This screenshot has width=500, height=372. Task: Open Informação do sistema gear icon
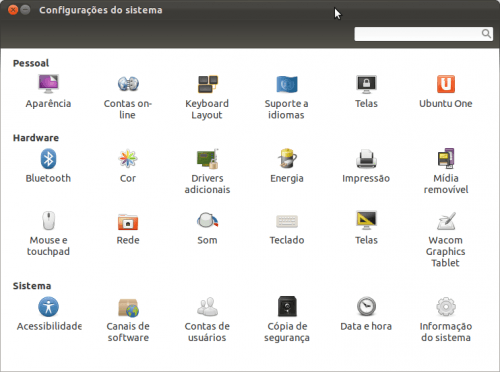tap(446, 307)
